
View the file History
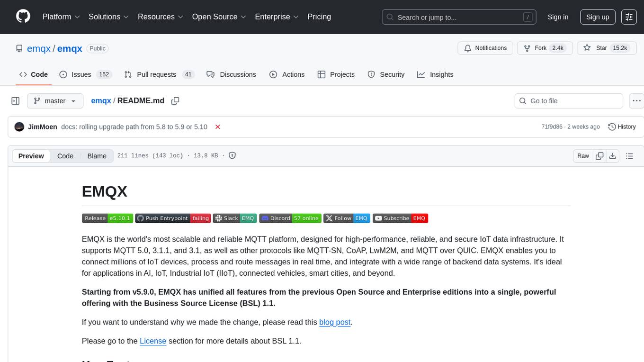(622, 127)
